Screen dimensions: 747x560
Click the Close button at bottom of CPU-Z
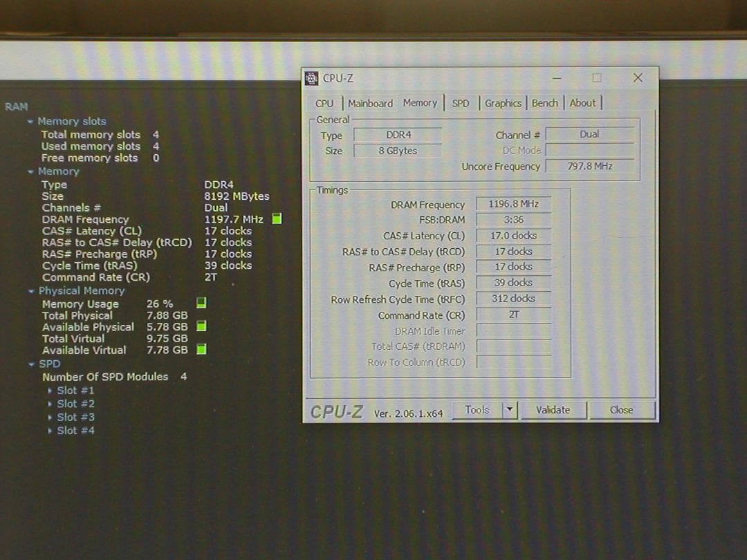tap(622, 410)
